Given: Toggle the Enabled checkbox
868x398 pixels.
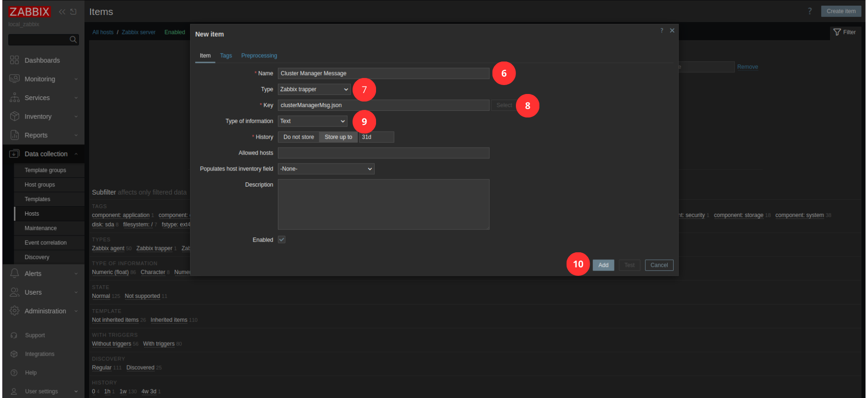Looking at the screenshot, I should (x=282, y=240).
